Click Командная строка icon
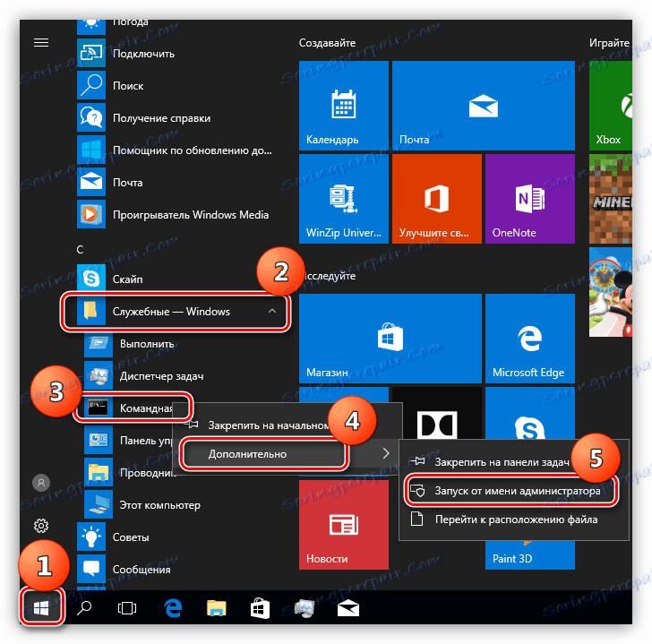The image size is (652, 644). [99, 408]
